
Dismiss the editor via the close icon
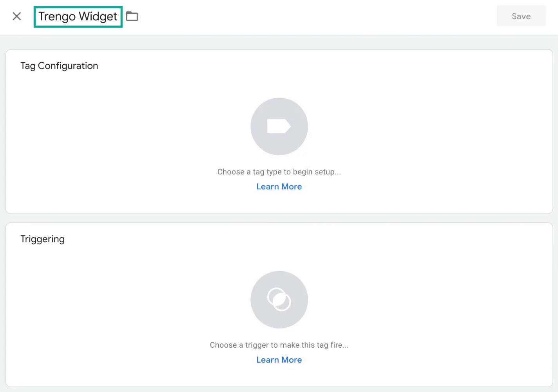click(x=16, y=16)
